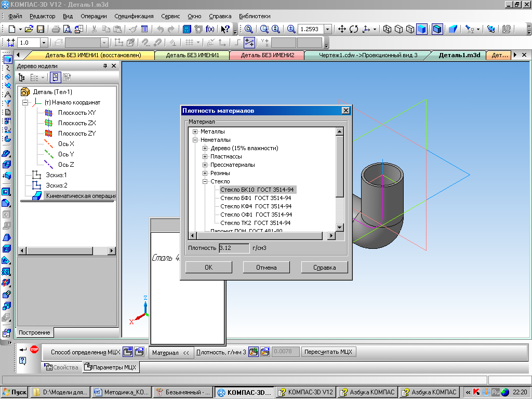Select Стекло БФ1 ГОСТ 3514-94
Image resolution: width=532 pixels, height=399 pixels.
coord(256,198)
